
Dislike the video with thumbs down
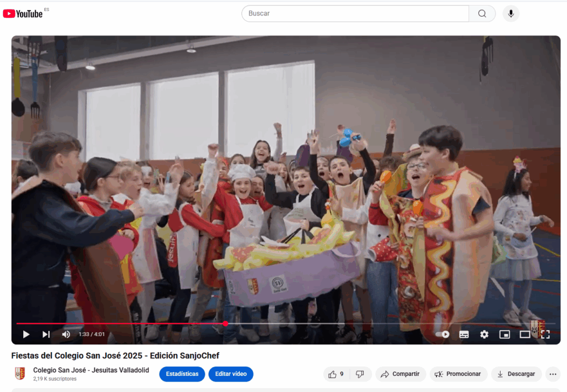click(x=360, y=374)
